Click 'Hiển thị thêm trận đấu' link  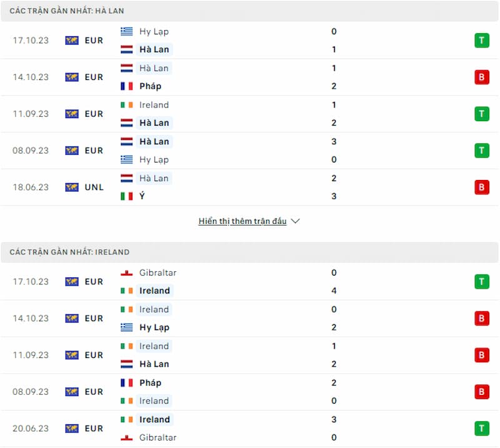pyautogui.click(x=242, y=221)
